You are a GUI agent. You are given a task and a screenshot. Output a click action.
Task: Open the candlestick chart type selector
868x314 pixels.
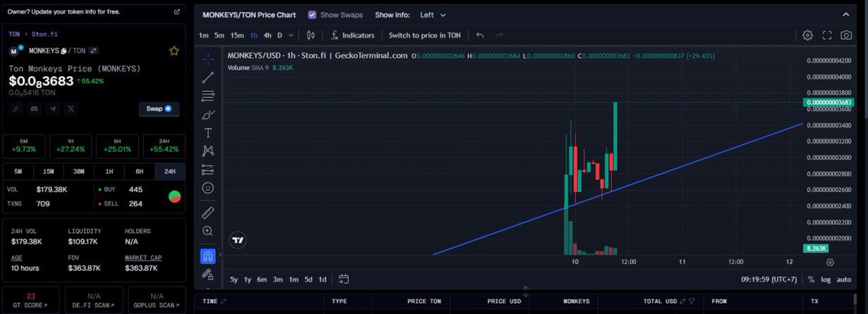coord(311,35)
